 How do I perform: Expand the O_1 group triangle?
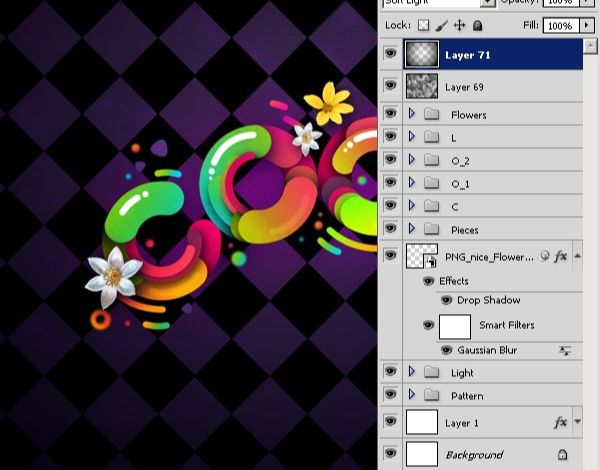coord(412,182)
